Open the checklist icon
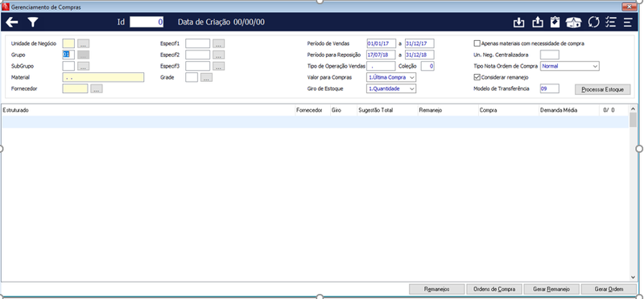This screenshot has width=644, height=299. click(611, 23)
